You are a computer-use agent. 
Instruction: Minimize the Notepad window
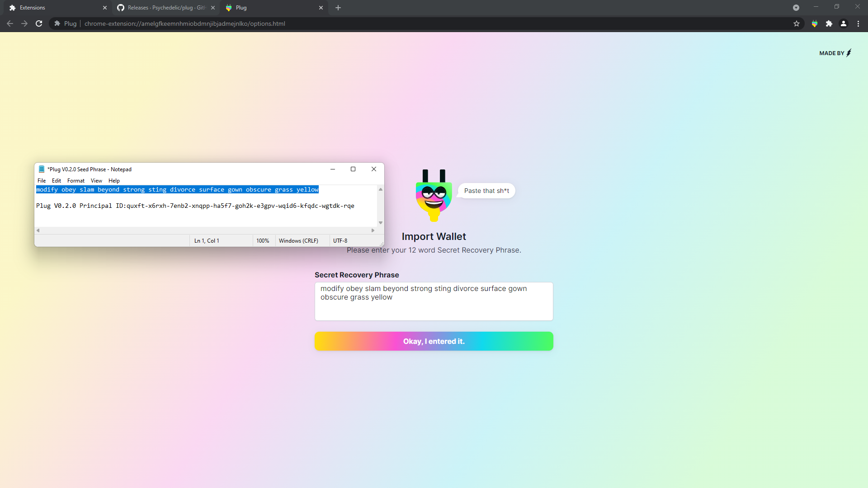333,169
